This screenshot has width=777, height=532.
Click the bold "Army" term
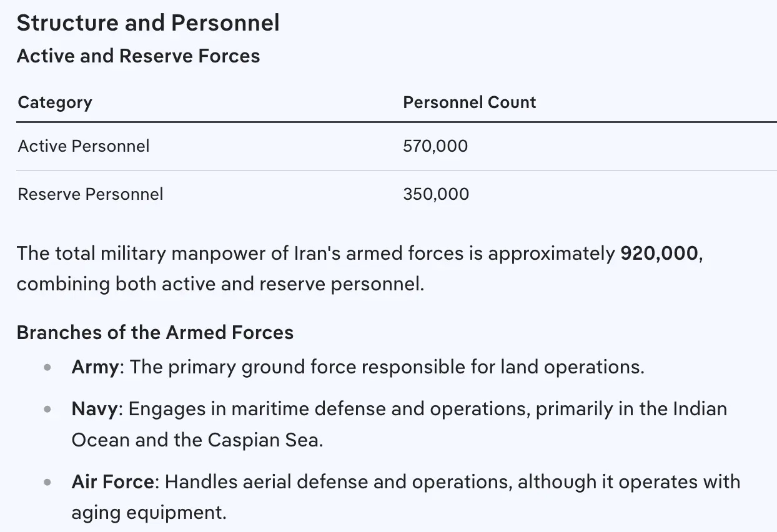pos(95,367)
